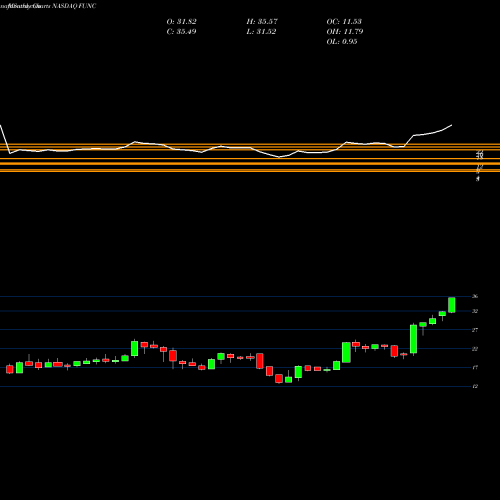Viewport: 500px width, 500px height.
Task: Click the 36 price axis label
Action: 475,296
